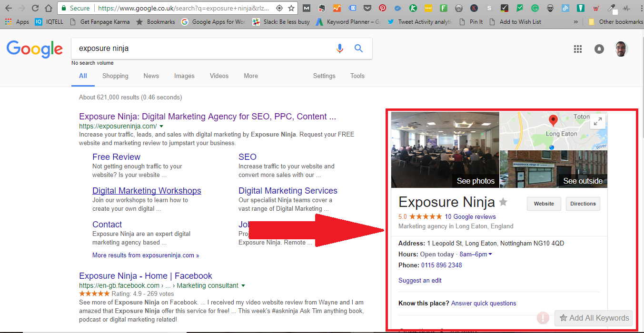Switch to the Shopping results tab
The height and width of the screenshot is (333, 644).
(115, 76)
